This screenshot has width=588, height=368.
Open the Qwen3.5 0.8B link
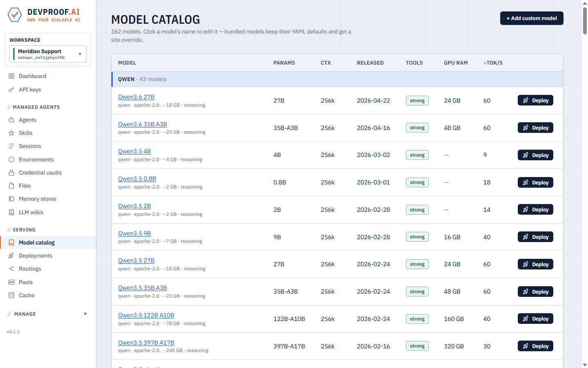[x=137, y=179]
